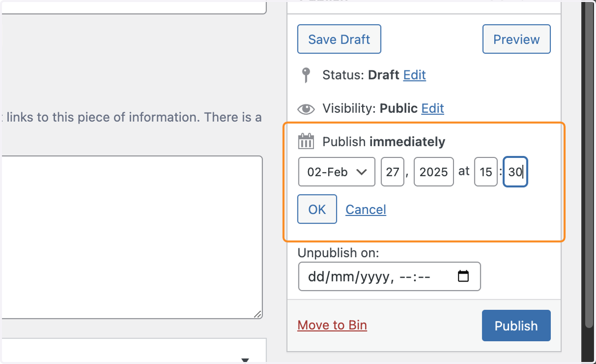Click the year field showing 2025

434,172
